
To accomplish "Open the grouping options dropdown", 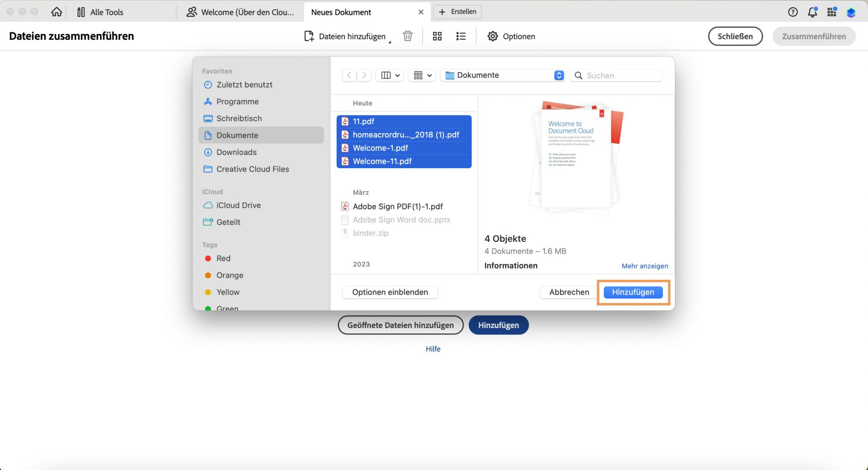I will [421, 75].
